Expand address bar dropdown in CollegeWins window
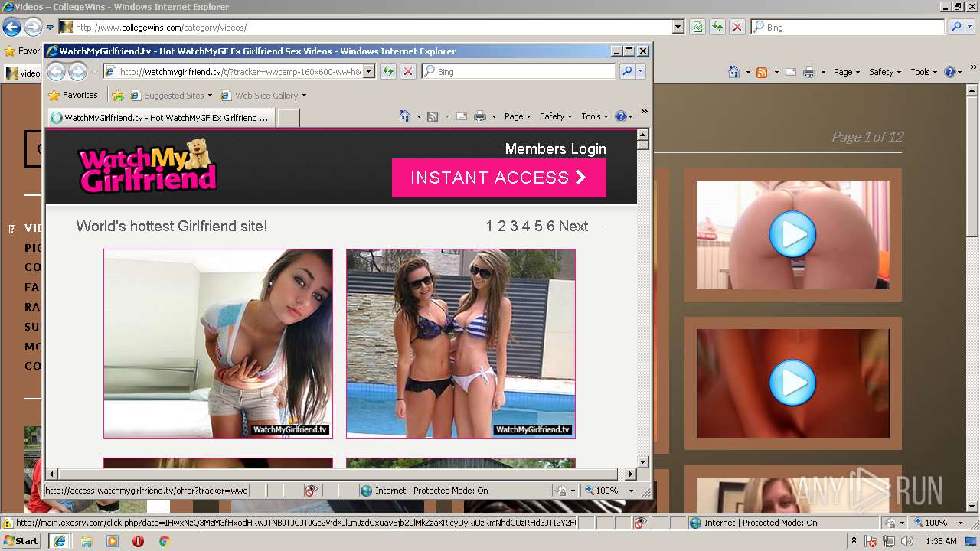This screenshot has height=551, width=980. pyautogui.click(x=678, y=27)
